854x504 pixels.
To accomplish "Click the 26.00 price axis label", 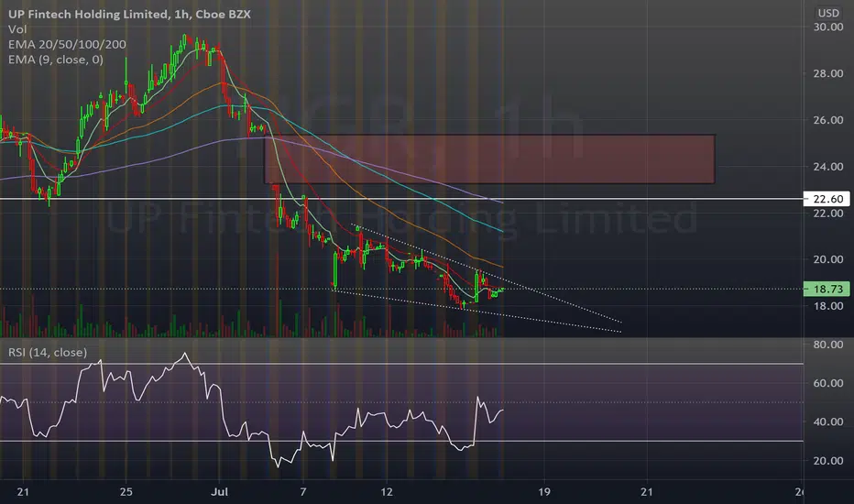I will coord(827,120).
